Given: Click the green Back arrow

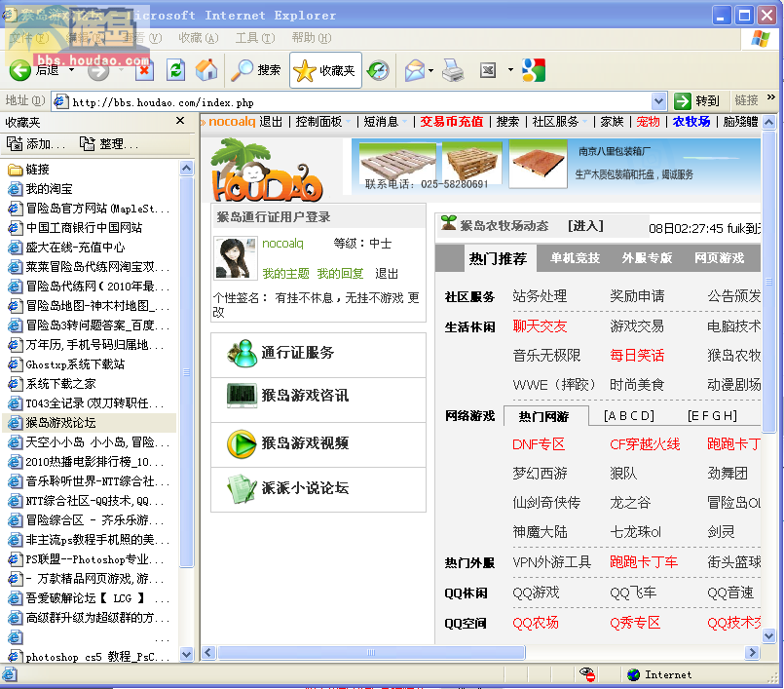Looking at the screenshot, I should pyautogui.click(x=20, y=70).
